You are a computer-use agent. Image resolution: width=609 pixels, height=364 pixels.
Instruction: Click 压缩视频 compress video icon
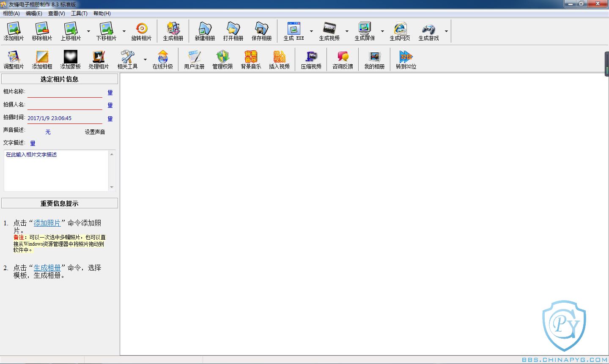click(311, 60)
